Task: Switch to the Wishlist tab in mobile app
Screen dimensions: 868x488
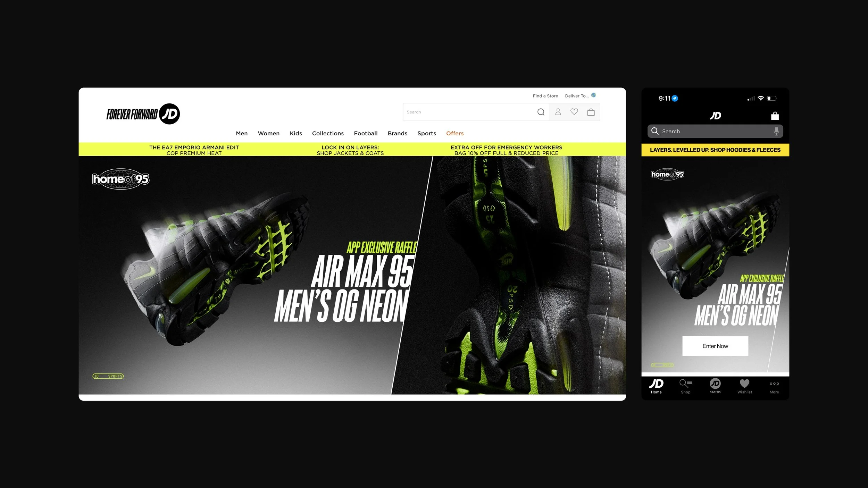Action: (x=745, y=386)
